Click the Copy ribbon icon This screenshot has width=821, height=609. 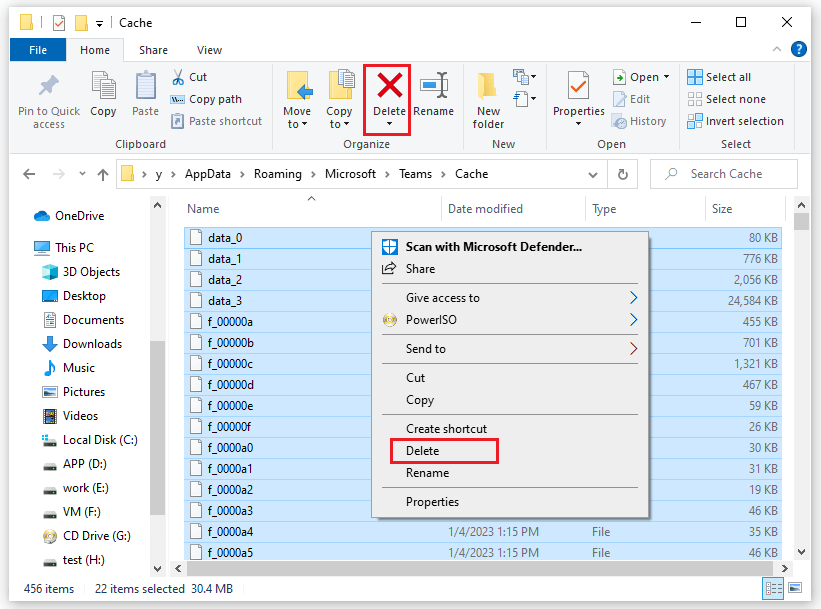pyautogui.click(x=103, y=86)
